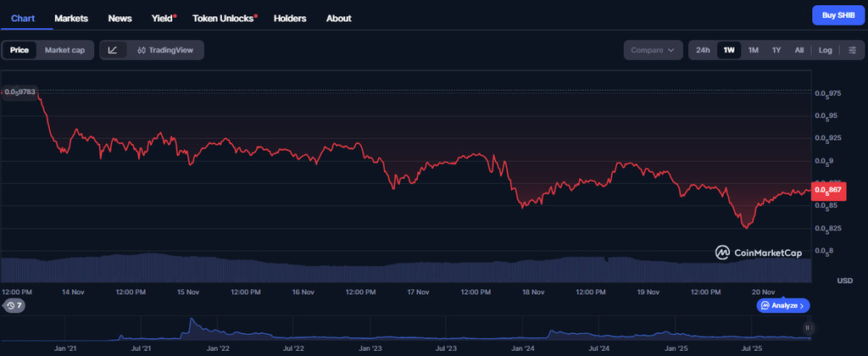Click the history events badge showing 7
The image size is (868, 356).
pyautogui.click(x=14, y=305)
